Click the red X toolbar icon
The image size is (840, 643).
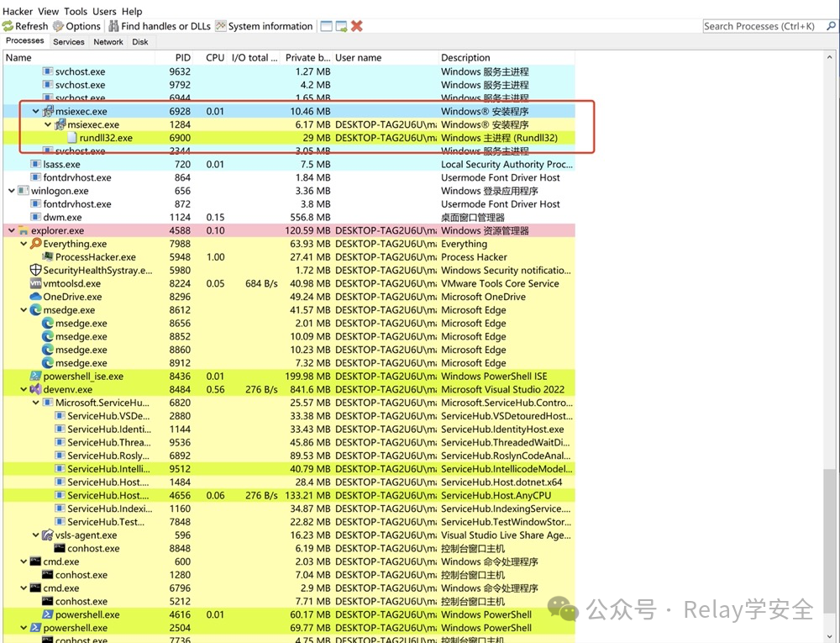coord(357,26)
